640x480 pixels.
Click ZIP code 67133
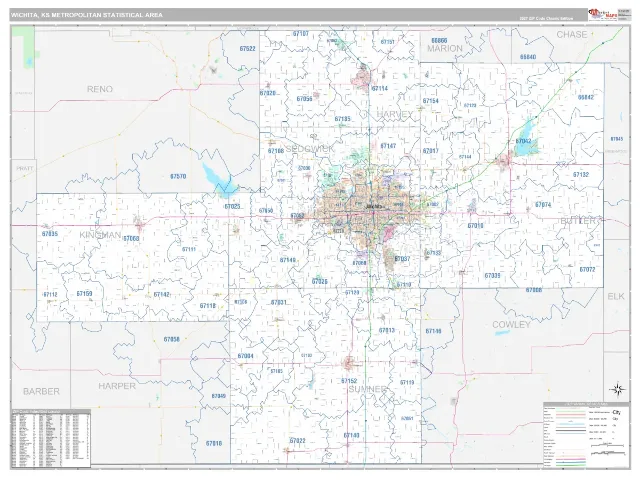tap(433, 253)
